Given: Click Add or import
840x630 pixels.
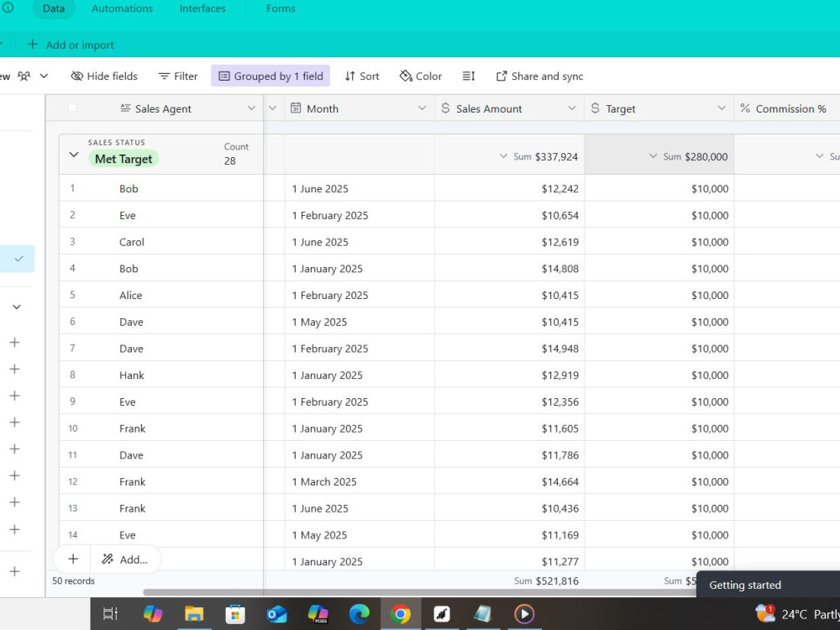Looking at the screenshot, I should tap(71, 45).
